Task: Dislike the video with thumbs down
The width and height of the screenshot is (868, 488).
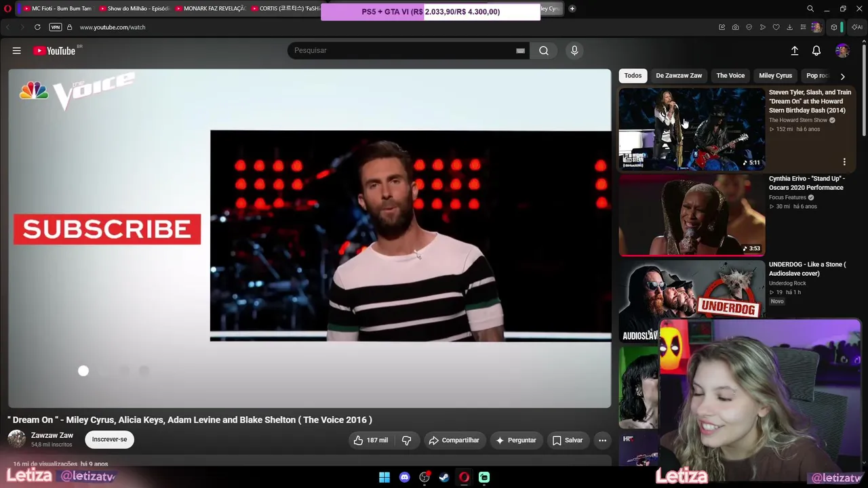Action: pos(406,441)
